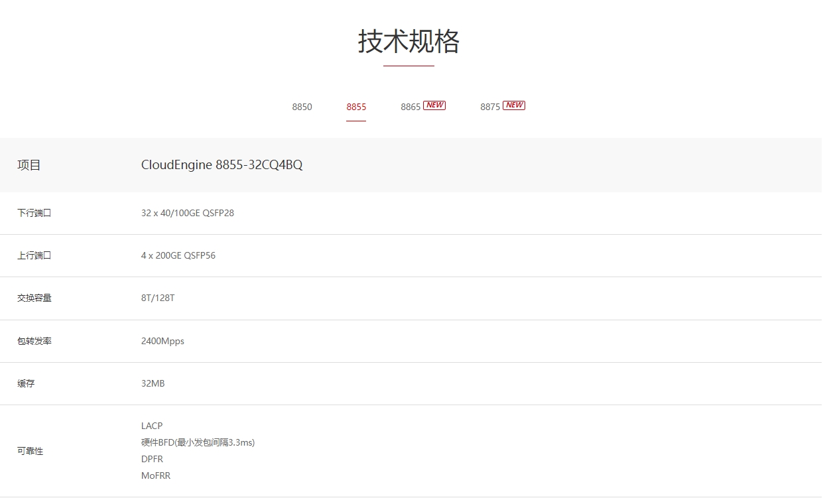Select the DPFR reliability entry

point(152,459)
